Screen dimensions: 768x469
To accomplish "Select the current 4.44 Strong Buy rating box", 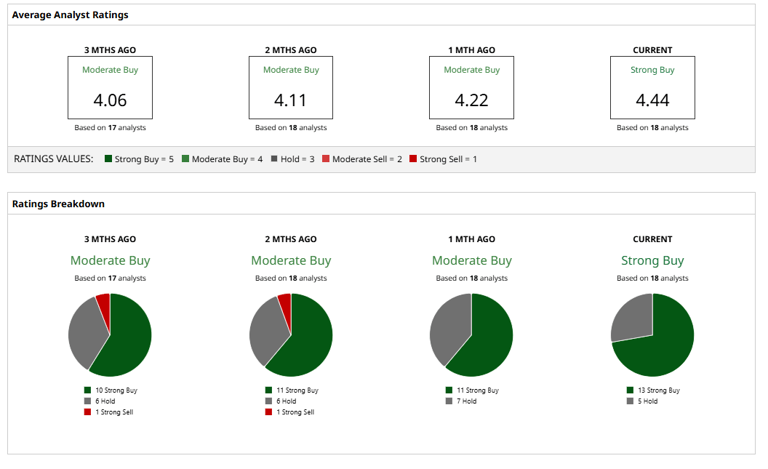I will point(652,88).
